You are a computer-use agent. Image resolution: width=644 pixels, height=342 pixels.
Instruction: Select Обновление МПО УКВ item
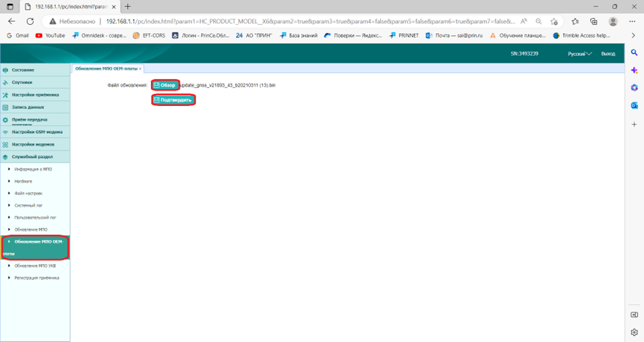[x=35, y=266]
